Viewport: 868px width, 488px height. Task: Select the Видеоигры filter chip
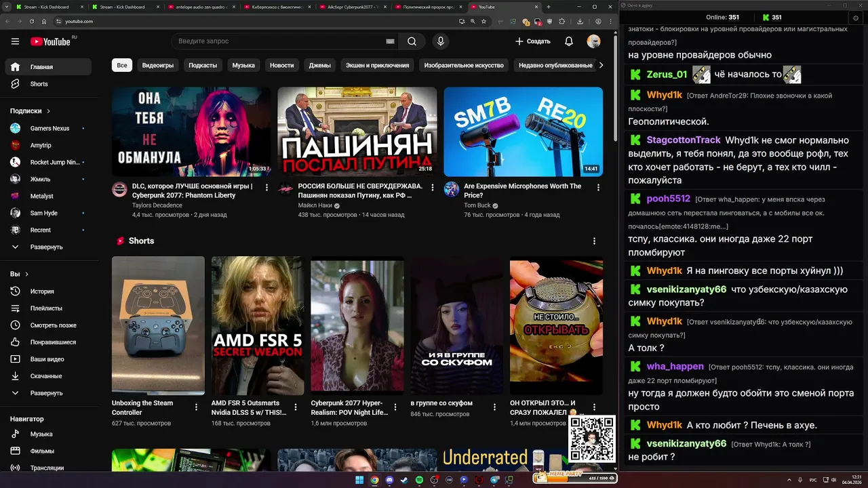pyautogui.click(x=158, y=65)
